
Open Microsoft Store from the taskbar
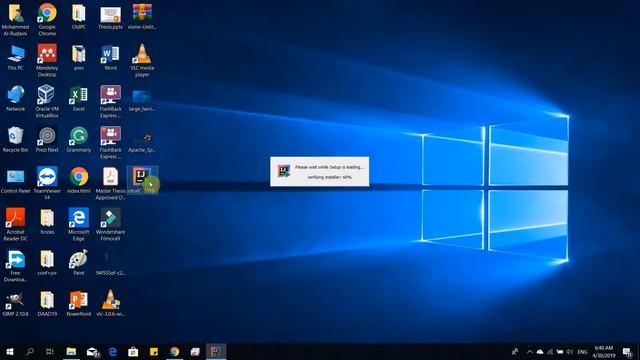(133, 351)
